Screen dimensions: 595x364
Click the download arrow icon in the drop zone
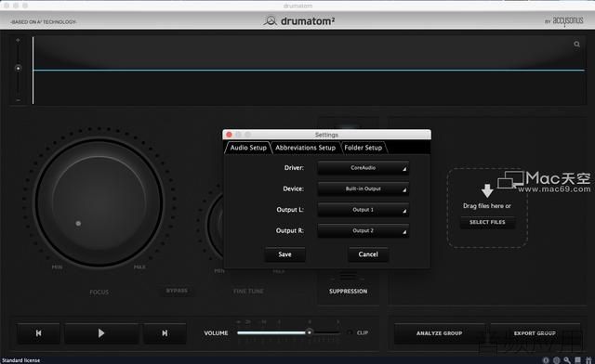[x=487, y=190]
